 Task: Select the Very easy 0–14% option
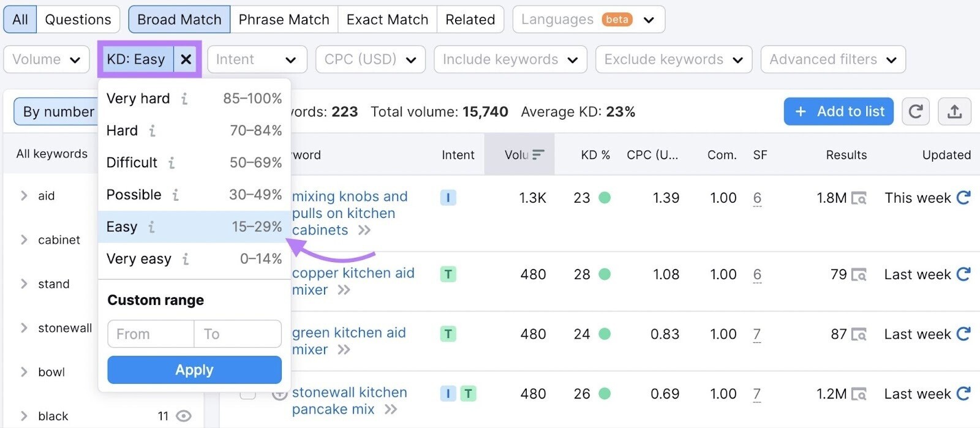tap(194, 259)
